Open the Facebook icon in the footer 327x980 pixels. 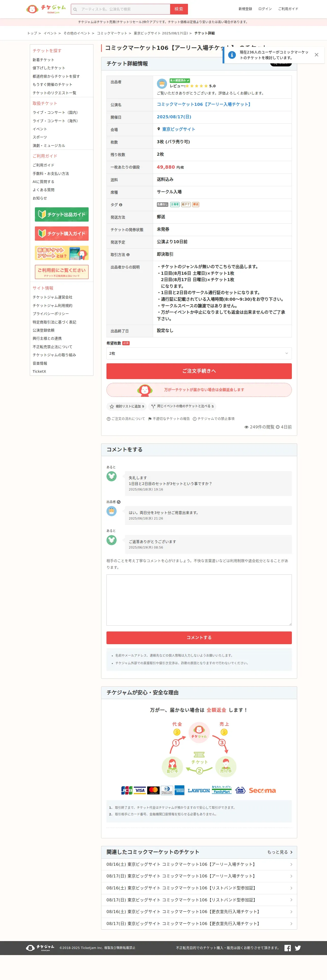click(288, 948)
